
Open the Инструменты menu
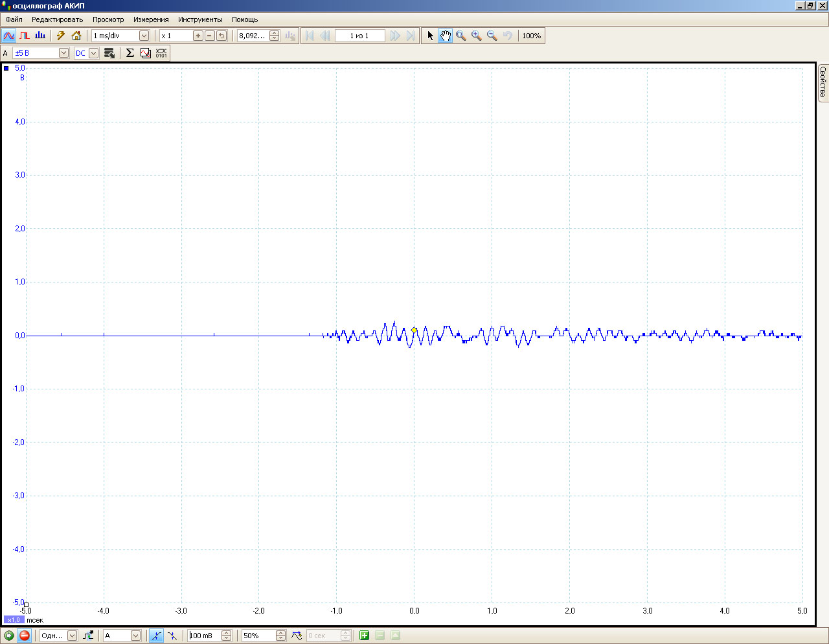(x=200, y=19)
